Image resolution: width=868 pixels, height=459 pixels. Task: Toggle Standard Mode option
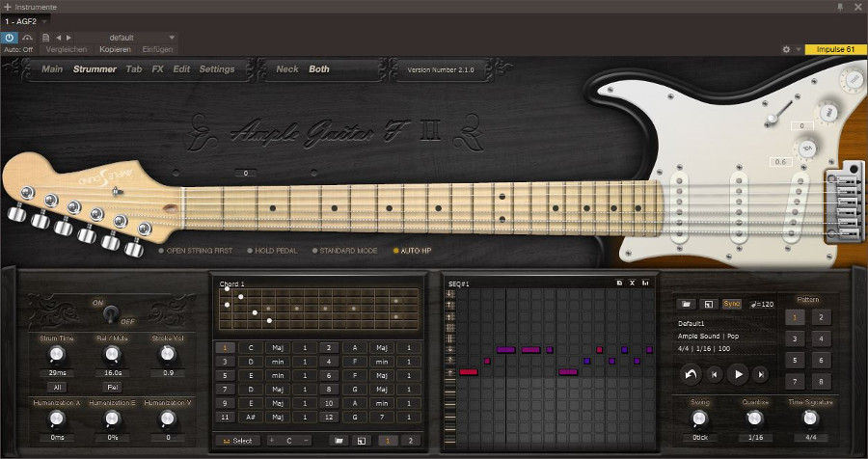point(345,251)
